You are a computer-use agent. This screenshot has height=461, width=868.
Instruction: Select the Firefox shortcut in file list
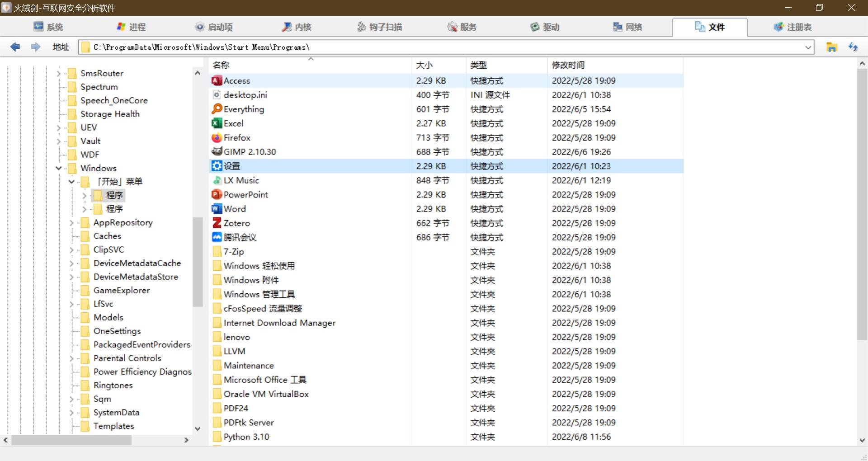(237, 138)
